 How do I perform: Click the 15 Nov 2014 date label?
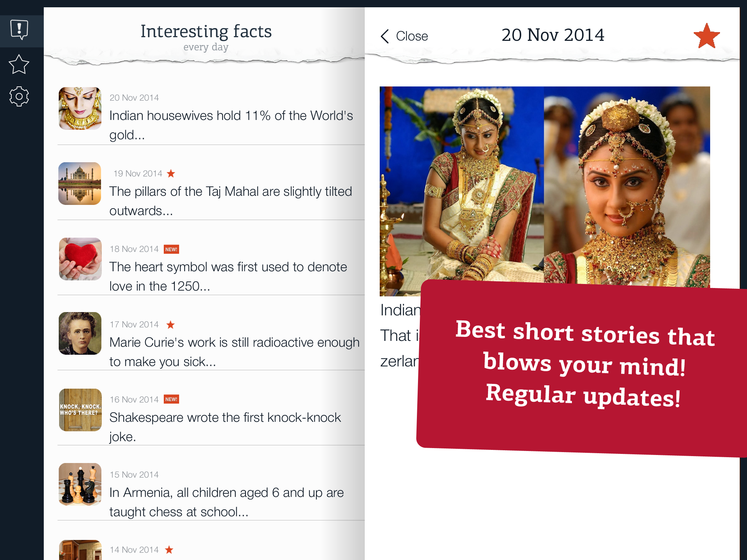134,475
